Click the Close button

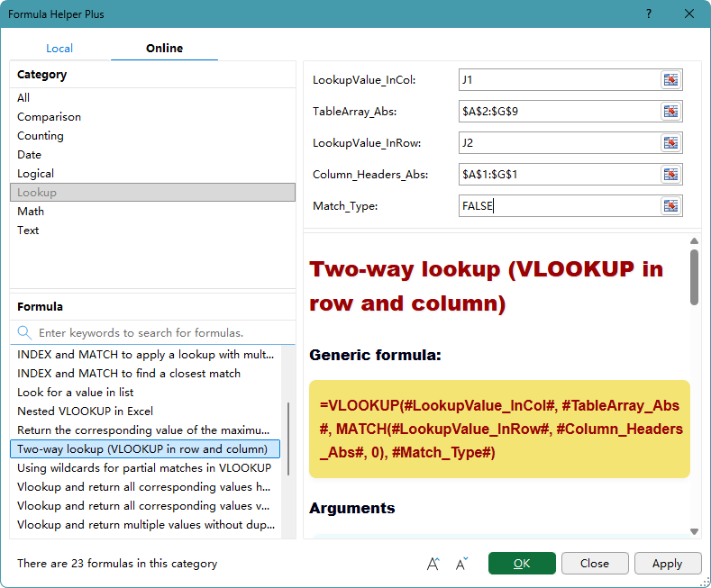click(595, 564)
